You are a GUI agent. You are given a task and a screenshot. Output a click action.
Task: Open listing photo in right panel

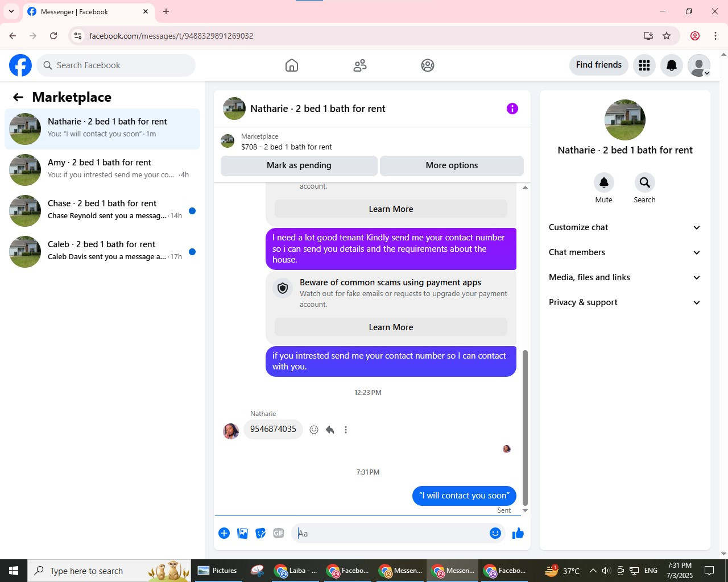[x=625, y=120]
